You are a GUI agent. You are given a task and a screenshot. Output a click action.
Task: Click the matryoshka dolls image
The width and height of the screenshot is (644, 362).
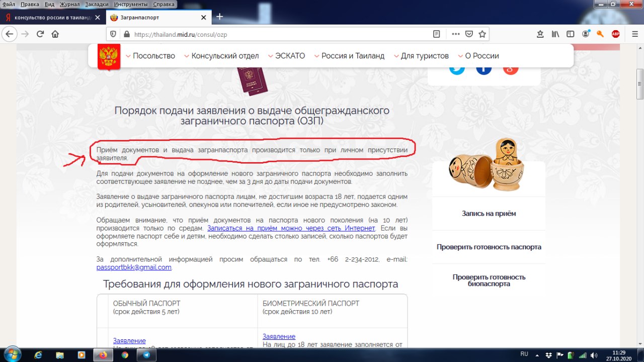point(486,164)
